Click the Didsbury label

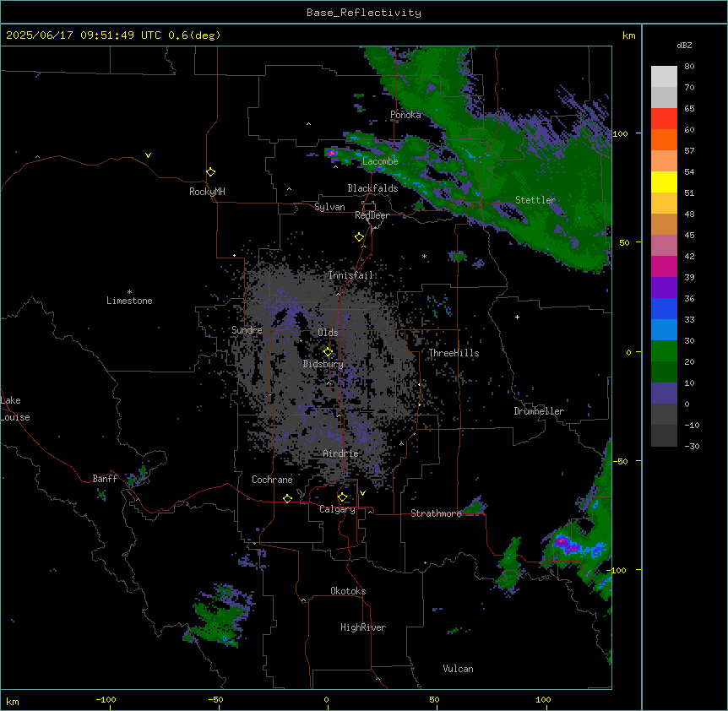pos(323,364)
